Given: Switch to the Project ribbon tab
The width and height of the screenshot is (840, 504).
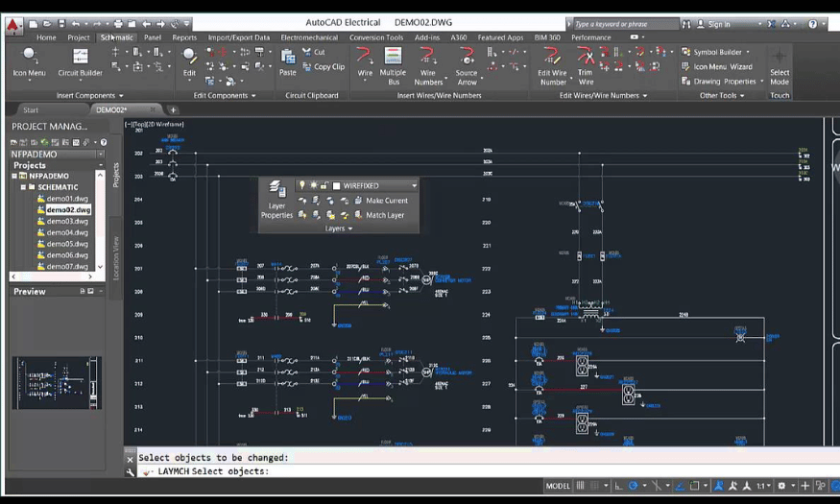Looking at the screenshot, I should [78, 37].
